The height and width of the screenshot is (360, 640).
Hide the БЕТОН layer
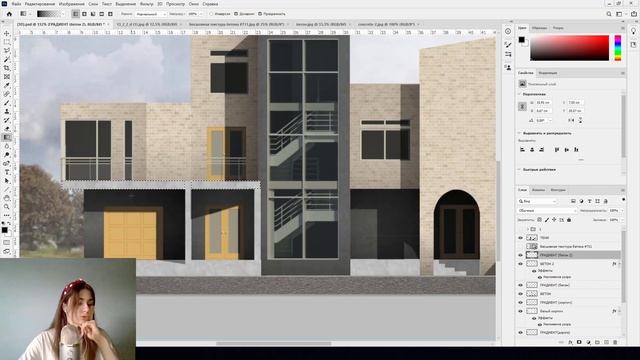(520, 293)
